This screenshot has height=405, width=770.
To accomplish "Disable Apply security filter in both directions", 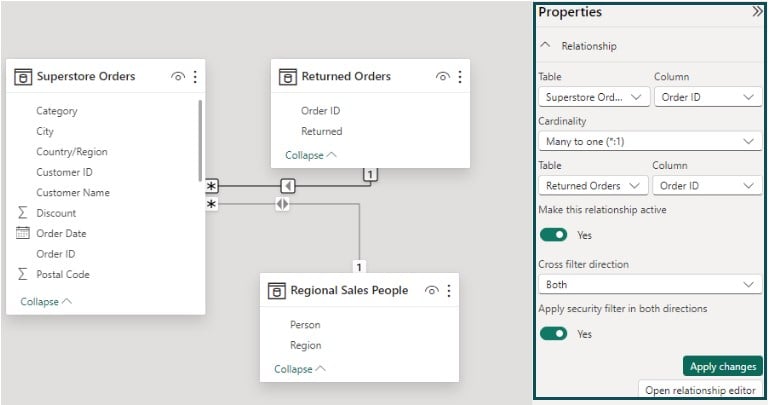I will point(553,334).
